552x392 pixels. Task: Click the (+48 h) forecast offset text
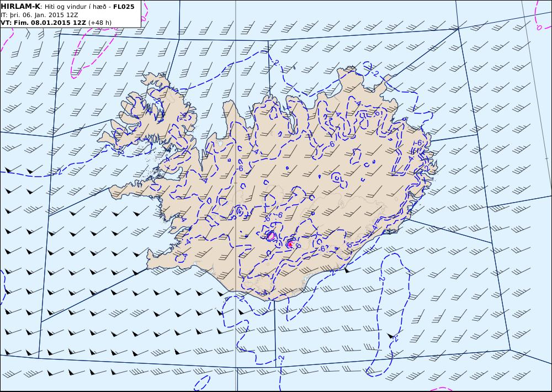(x=100, y=23)
